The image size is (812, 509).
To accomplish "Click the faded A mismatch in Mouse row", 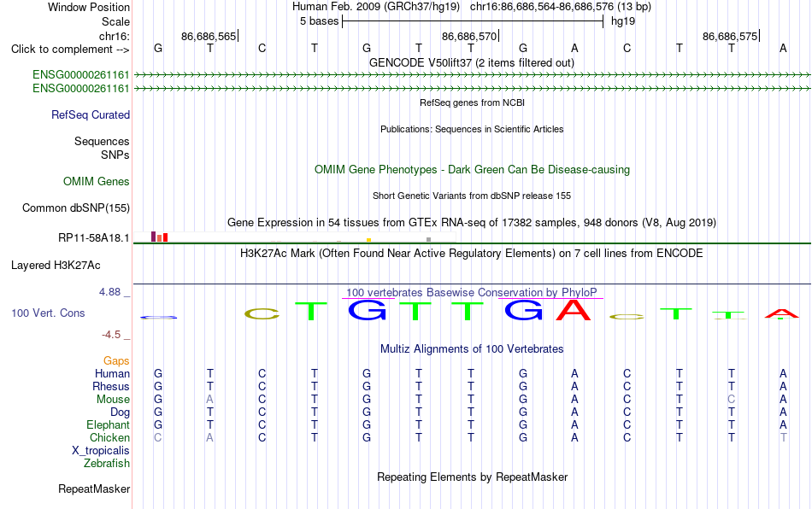I will click(x=209, y=400).
